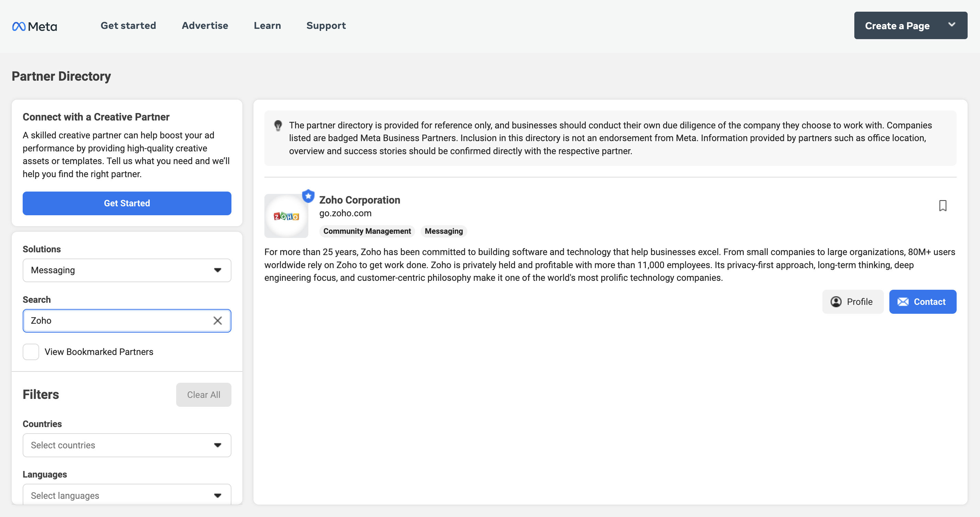
Task: Open the Support menu
Action: click(326, 25)
